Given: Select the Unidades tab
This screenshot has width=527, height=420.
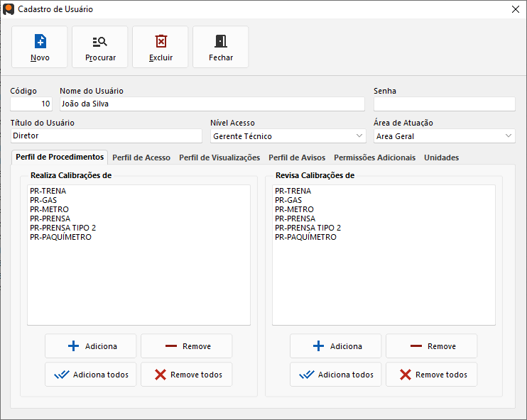Looking at the screenshot, I should pyautogui.click(x=441, y=157).
